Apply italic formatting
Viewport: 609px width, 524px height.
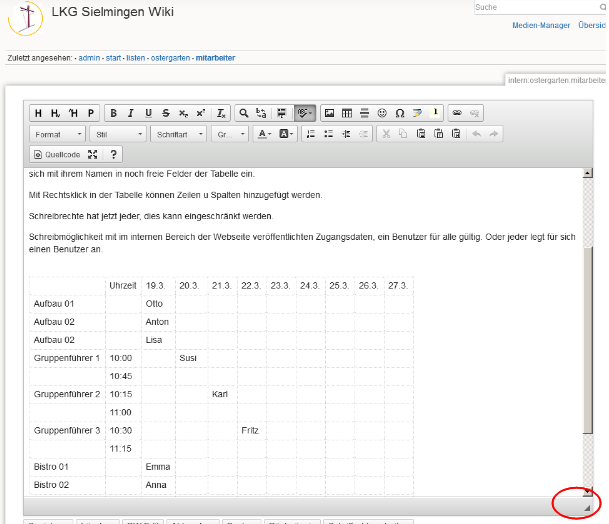(x=132, y=113)
